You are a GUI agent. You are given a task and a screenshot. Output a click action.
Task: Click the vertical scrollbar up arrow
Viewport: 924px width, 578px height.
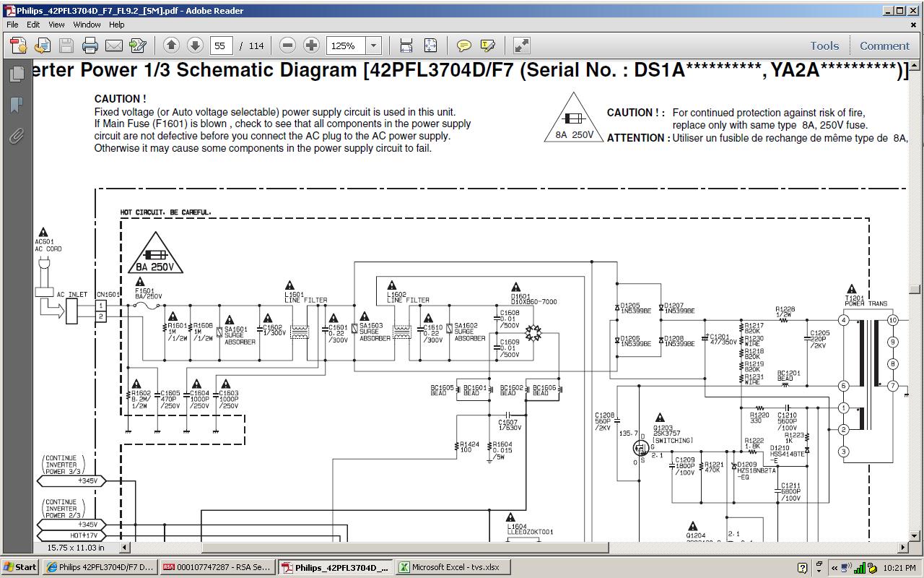[x=915, y=65]
